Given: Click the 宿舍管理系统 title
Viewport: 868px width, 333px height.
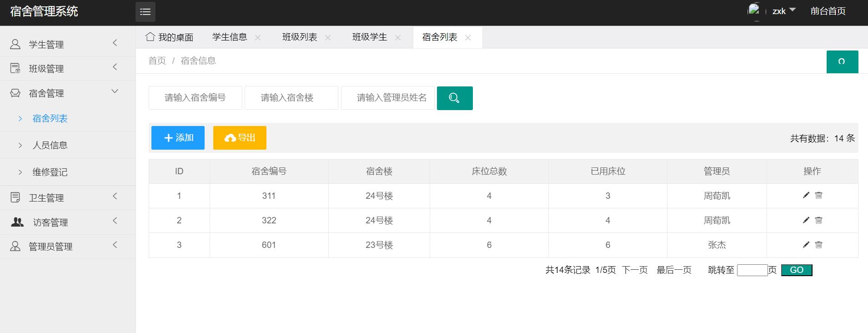Looking at the screenshot, I should (x=44, y=11).
